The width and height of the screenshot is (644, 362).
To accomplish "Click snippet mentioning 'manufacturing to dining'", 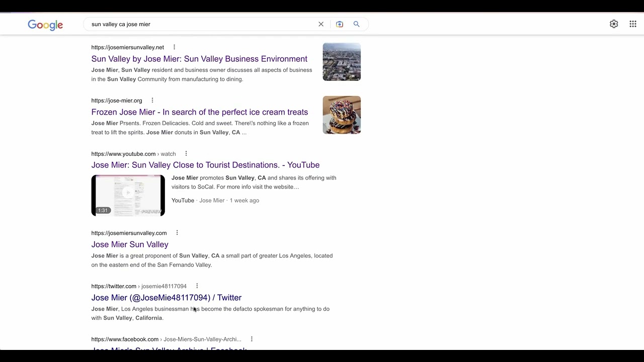I will pyautogui.click(x=202, y=74).
